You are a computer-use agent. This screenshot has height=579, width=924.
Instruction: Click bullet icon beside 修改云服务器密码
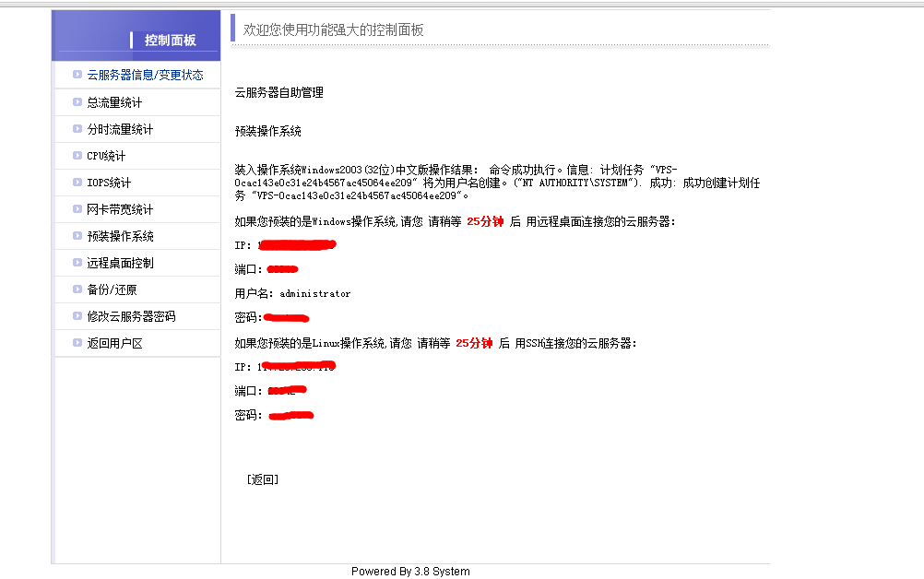[77, 315]
